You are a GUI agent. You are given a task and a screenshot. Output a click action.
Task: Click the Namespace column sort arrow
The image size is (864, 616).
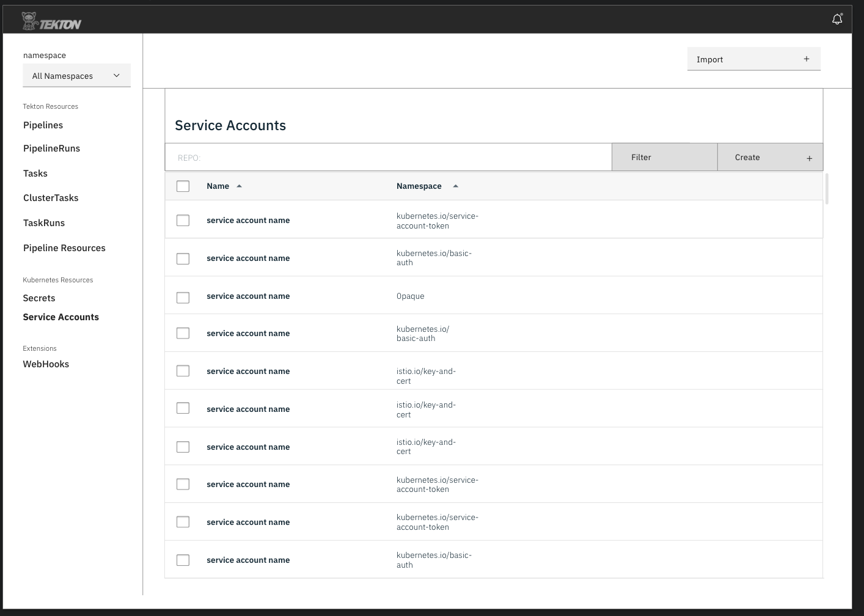click(455, 186)
